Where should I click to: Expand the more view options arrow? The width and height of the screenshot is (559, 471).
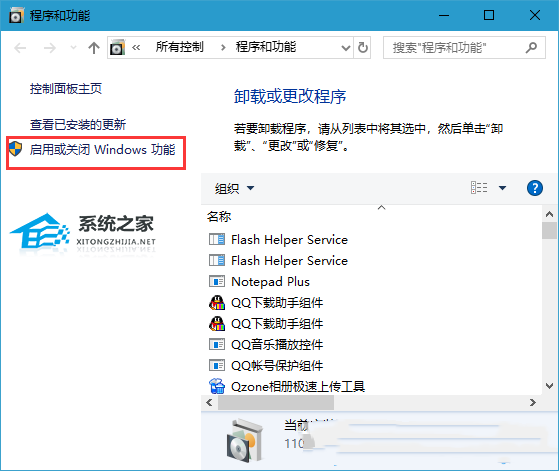502,188
